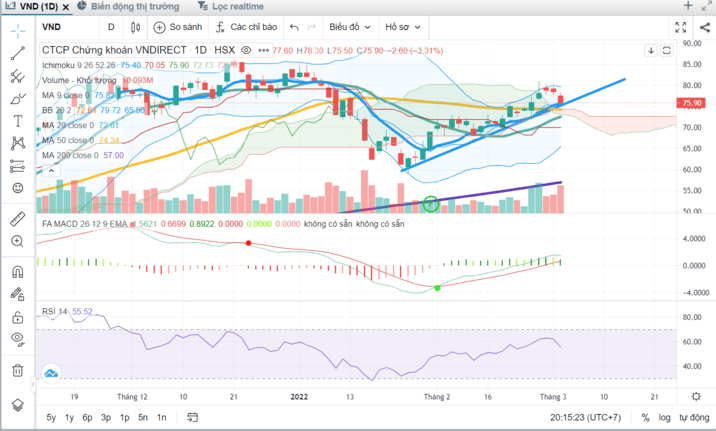This screenshot has width=716, height=431.
Task: Select the crosshair cursor tool
Action: point(17,31)
